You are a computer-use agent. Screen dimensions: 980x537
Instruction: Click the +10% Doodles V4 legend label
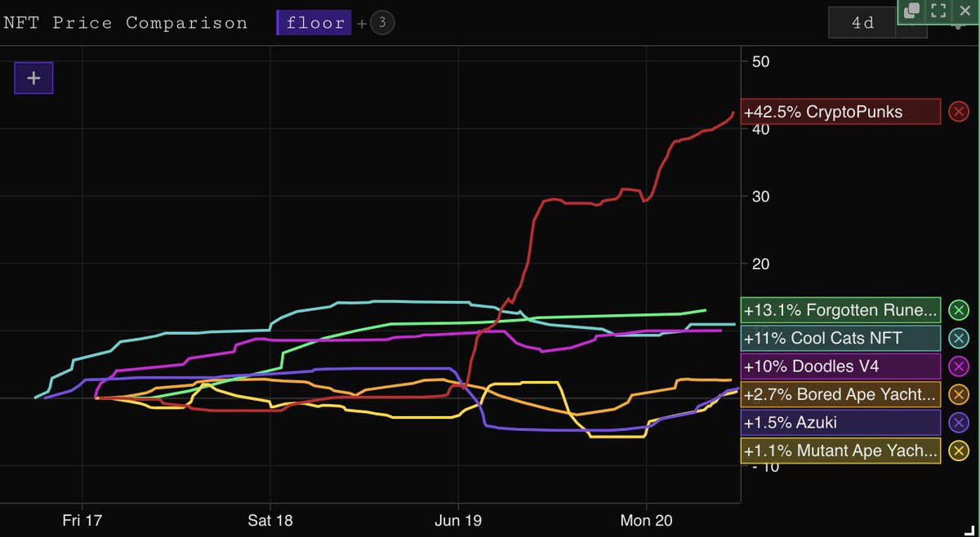(841, 366)
